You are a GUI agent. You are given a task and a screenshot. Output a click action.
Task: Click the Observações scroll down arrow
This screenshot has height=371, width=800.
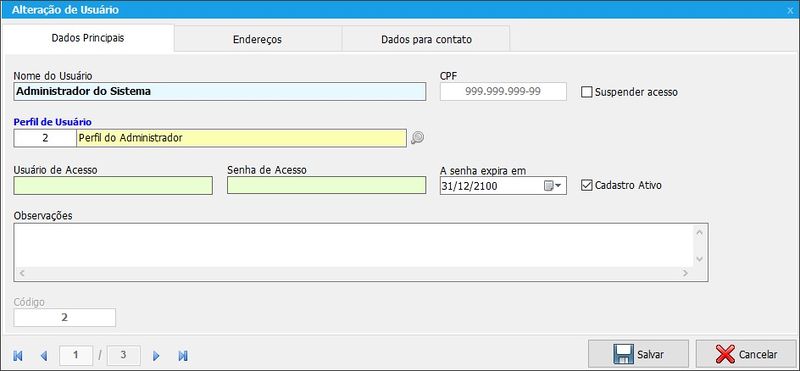click(x=699, y=259)
